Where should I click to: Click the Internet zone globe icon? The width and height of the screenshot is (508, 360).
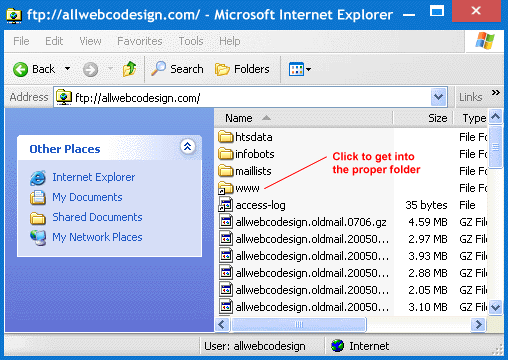pos(338,346)
